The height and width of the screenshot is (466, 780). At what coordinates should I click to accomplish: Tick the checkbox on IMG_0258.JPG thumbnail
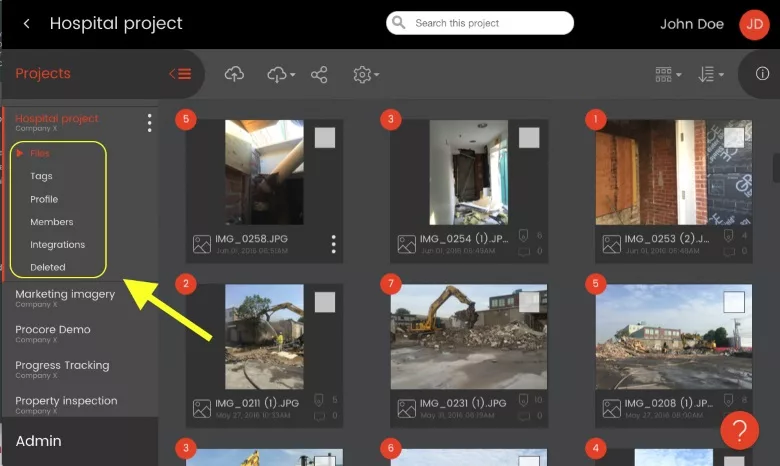click(x=325, y=138)
